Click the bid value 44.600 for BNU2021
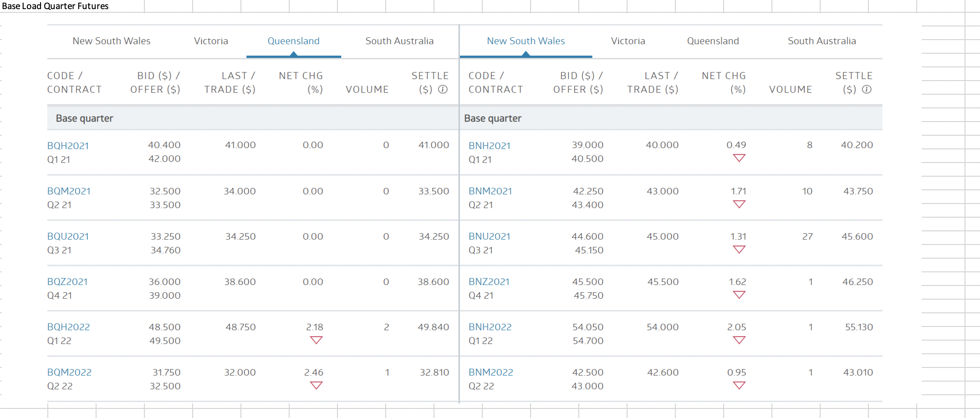The height and width of the screenshot is (418, 980). [587, 236]
